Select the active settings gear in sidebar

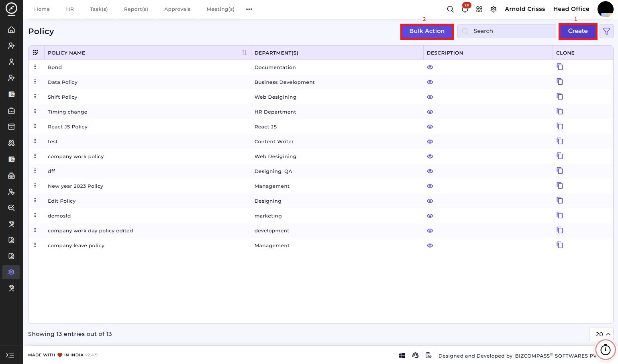tap(11, 272)
